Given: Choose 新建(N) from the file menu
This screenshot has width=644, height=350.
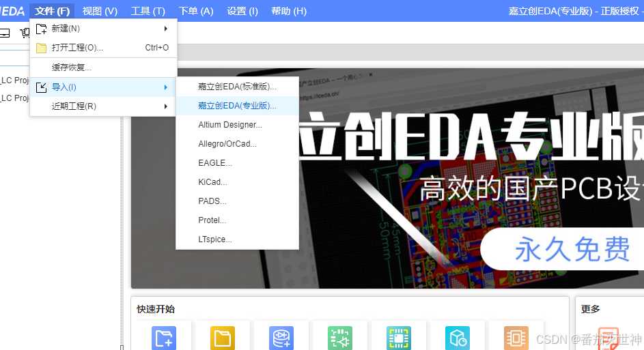Looking at the screenshot, I should click(104, 29).
